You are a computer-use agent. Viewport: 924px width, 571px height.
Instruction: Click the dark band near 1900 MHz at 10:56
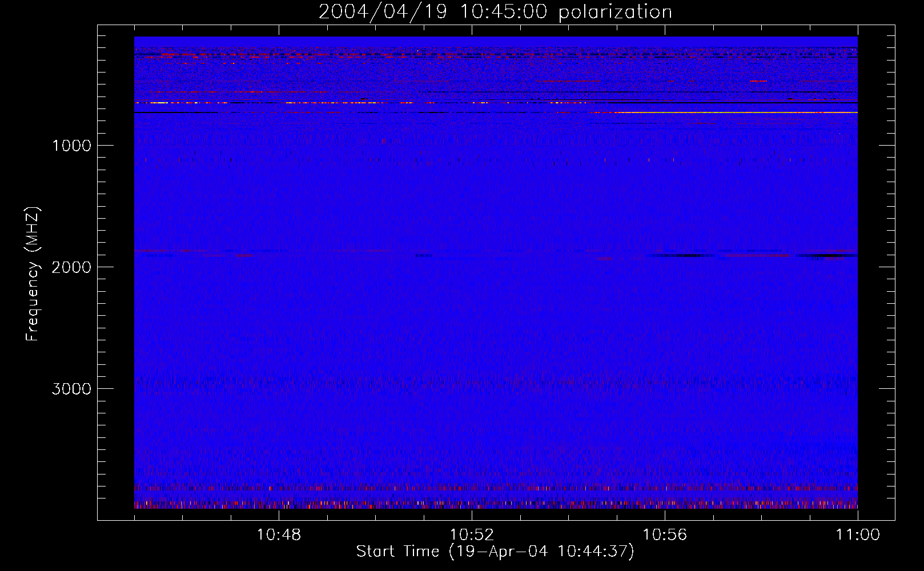pyautogui.click(x=682, y=255)
